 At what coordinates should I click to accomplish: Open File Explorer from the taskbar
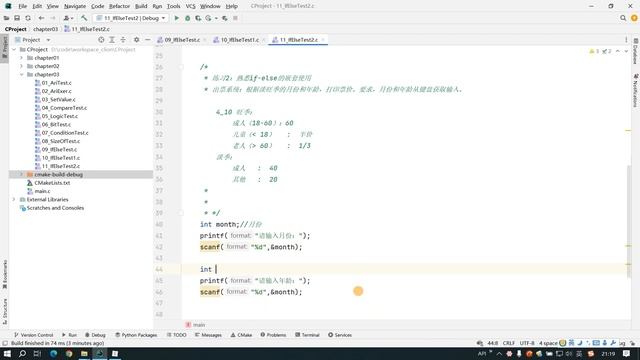[x=84, y=353]
